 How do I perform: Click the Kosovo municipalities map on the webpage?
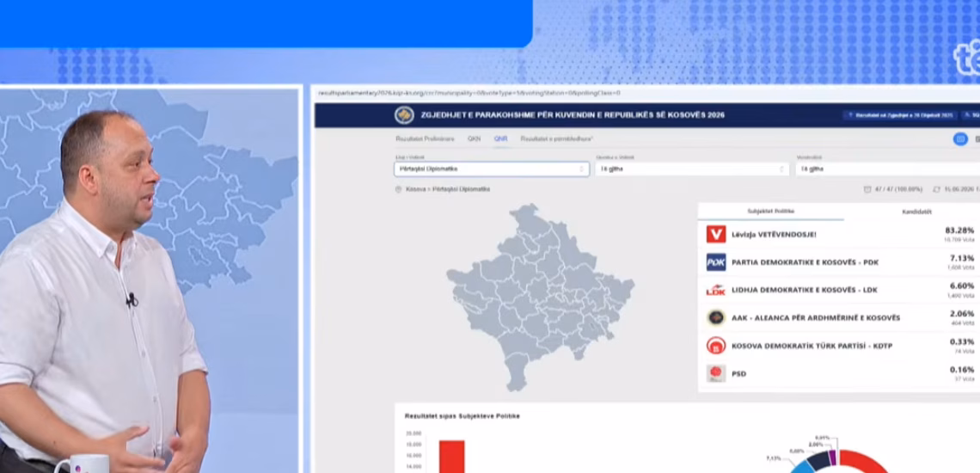click(540, 297)
